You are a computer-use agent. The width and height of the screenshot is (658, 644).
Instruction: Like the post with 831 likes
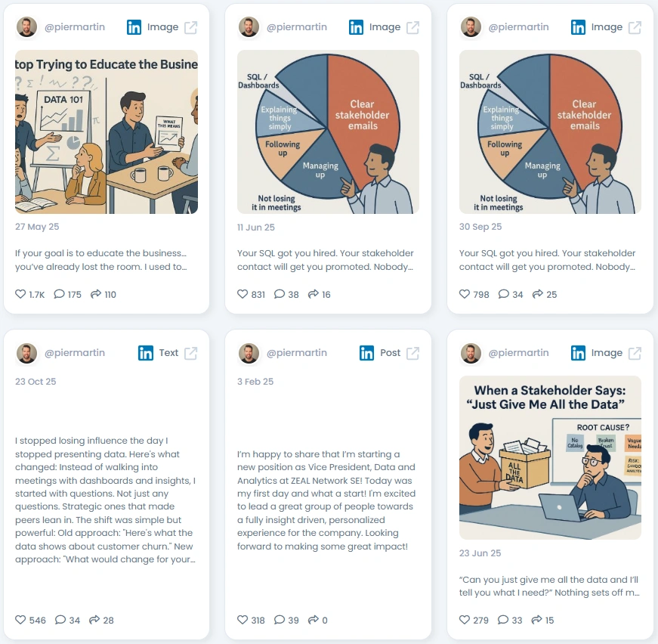[x=243, y=294]
